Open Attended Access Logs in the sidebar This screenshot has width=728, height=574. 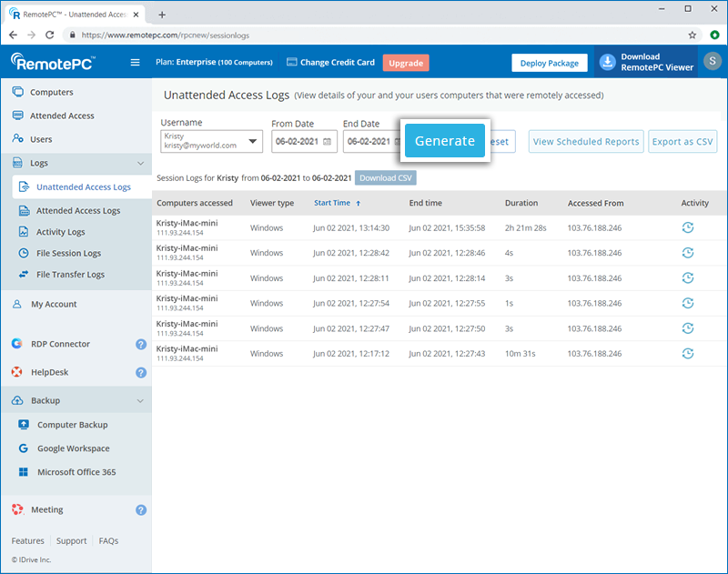click(x=78, y=211)
